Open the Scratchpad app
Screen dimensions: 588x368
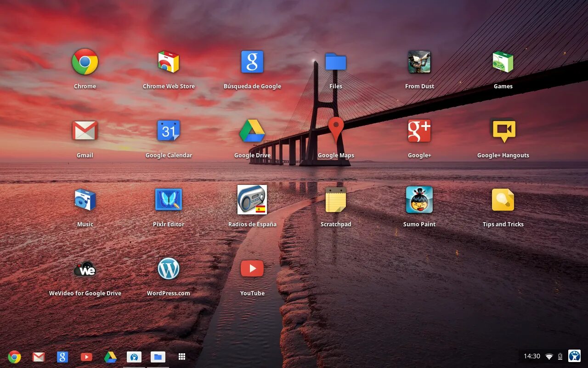[x=336, y=200]
